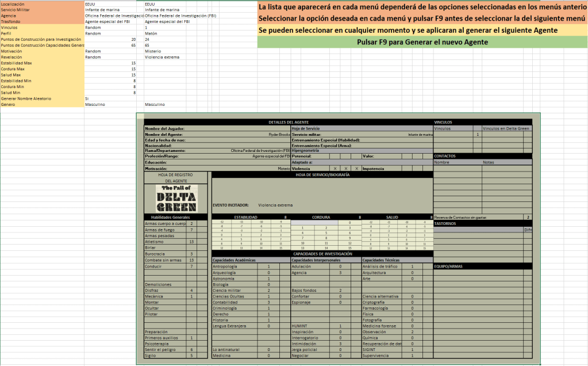
Task: Select the Motivación cell set to Random
Action: point(110,51)
